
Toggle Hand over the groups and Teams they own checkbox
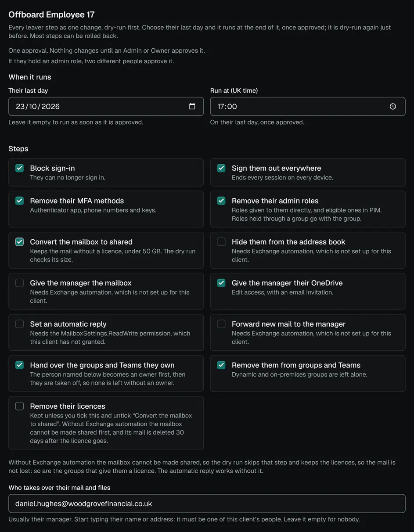19,365
